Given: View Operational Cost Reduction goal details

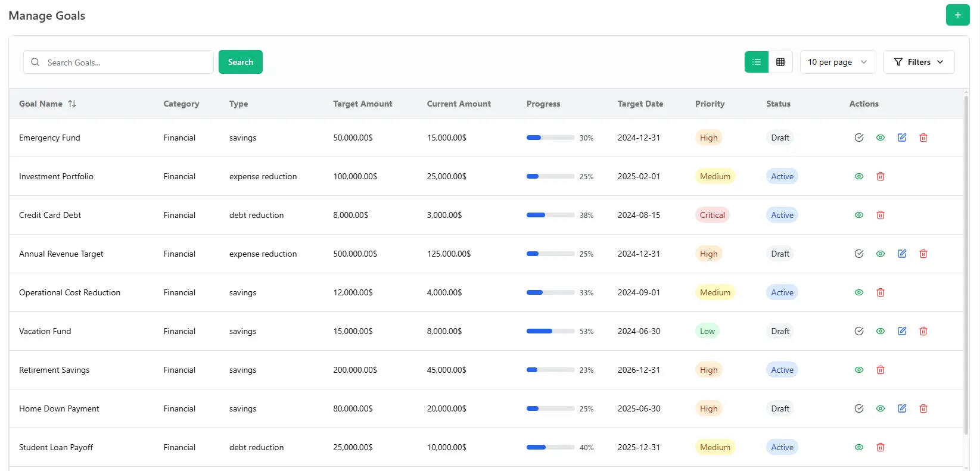Looking at the screenshot, I should pyautogui.click(x=859, y=292).
